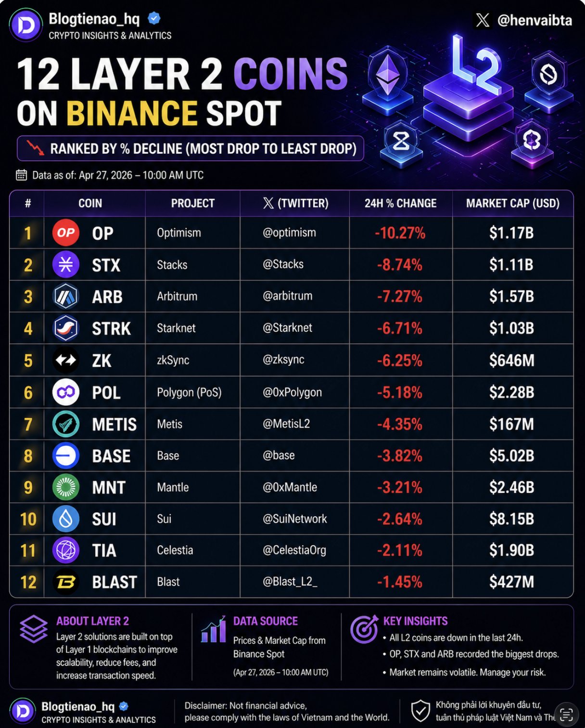Click the SUI coin logo
585x728 pixels.
pyautogui.click(x=66, y=519)
